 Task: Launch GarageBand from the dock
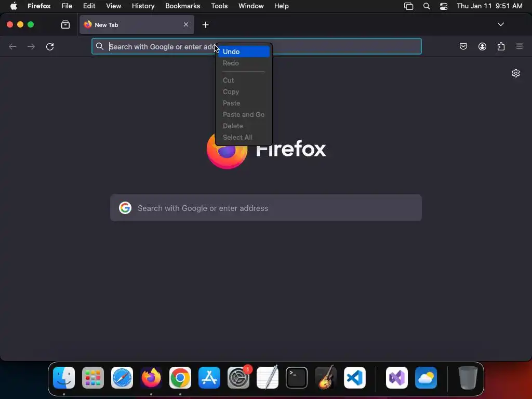[326, 378]
